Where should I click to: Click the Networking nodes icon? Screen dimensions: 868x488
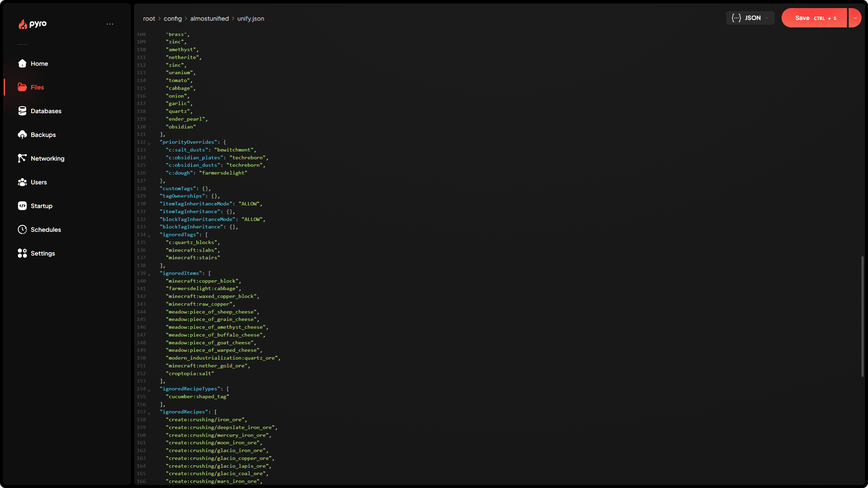[x=22, y=158]
